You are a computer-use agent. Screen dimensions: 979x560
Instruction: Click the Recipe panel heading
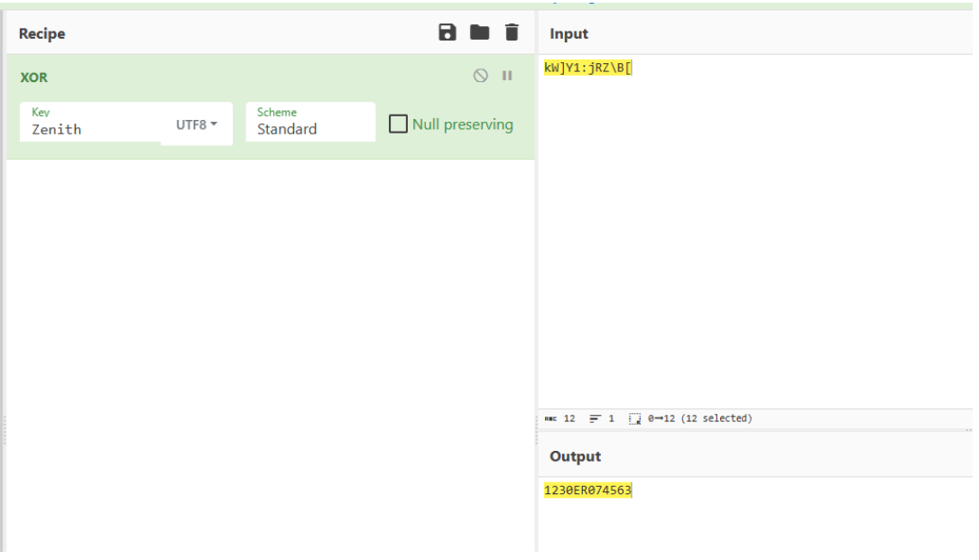click(42, 33)
